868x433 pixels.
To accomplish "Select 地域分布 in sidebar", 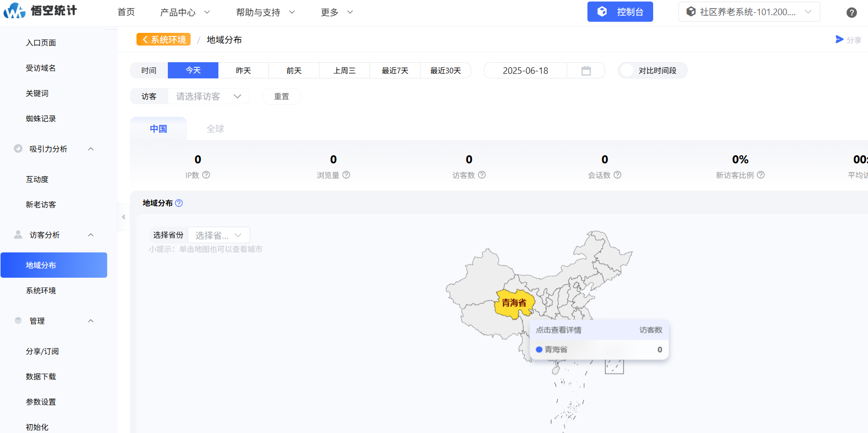I will pyautogui.click(x=54, y=265).
